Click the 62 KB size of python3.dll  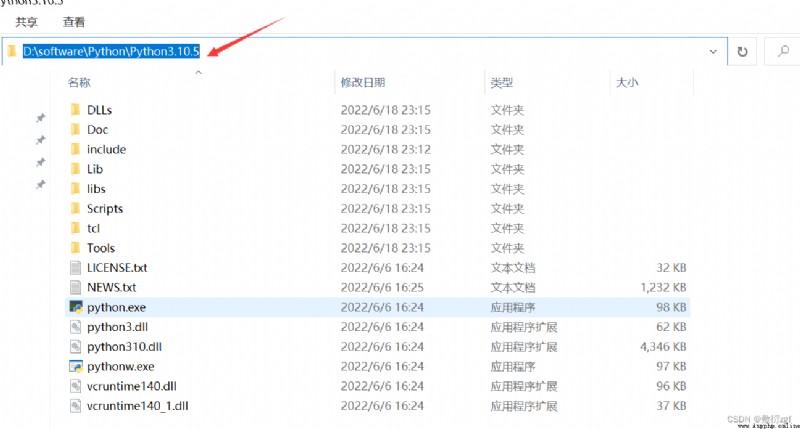coord(671,327)
